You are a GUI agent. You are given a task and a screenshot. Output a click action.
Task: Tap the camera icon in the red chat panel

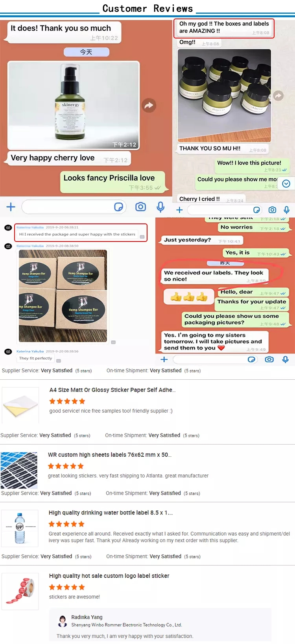269,359
